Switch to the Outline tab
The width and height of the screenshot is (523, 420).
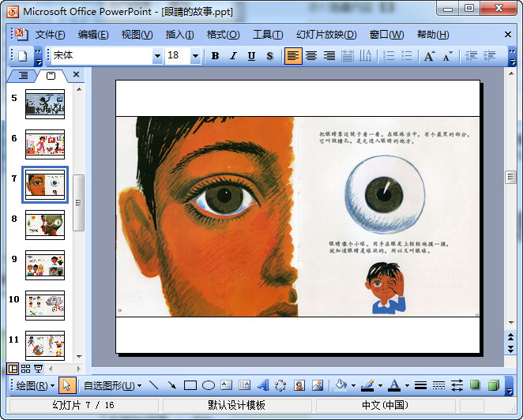[x=23, y=76]
